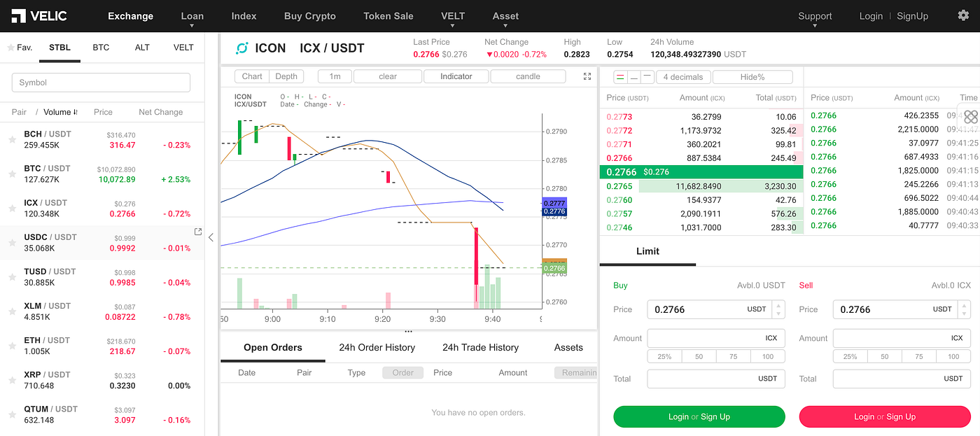Click the clear chart button
980x436 pixels.
(388, 76)
